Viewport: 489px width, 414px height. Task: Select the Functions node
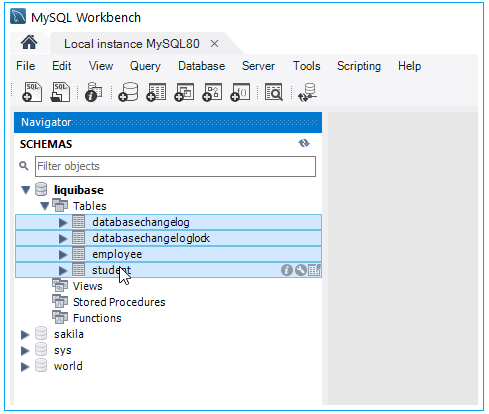(x=97, y=318)
